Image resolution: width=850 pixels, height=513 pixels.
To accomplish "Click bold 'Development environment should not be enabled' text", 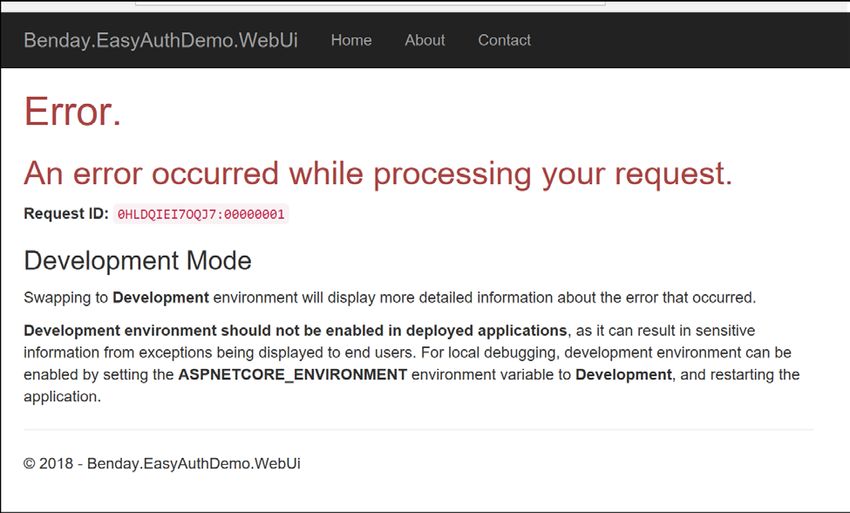I will (295, 331).
